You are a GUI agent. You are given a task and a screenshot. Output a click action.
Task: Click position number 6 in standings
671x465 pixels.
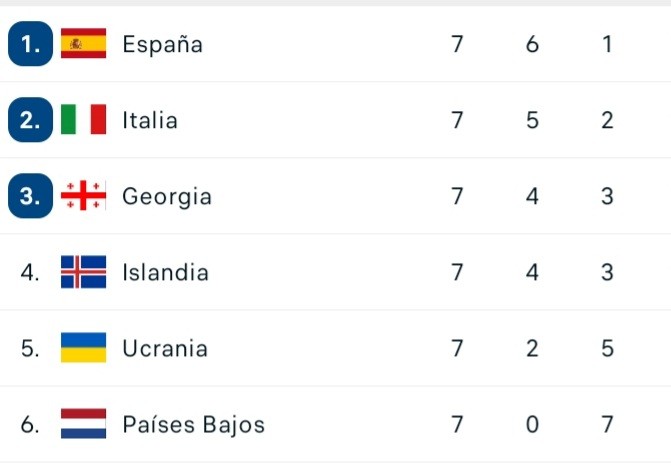29,424
